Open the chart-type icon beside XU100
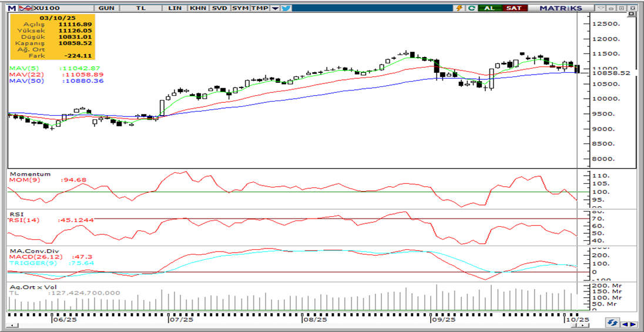This screenshot has height=332, width=644. (26, 8)
